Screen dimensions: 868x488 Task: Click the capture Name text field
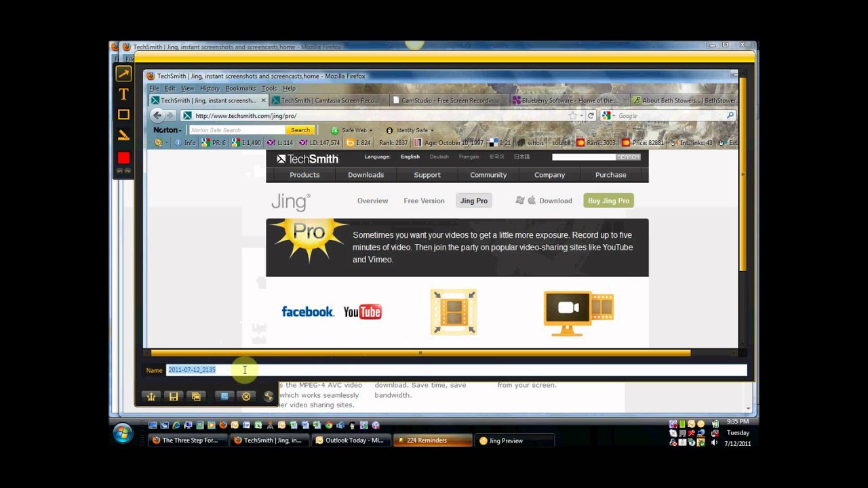pos(456,370)
